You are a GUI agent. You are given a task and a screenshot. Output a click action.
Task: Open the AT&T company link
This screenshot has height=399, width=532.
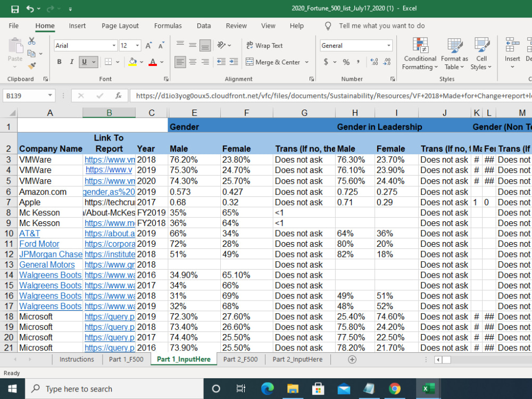(x=29, y=234)
